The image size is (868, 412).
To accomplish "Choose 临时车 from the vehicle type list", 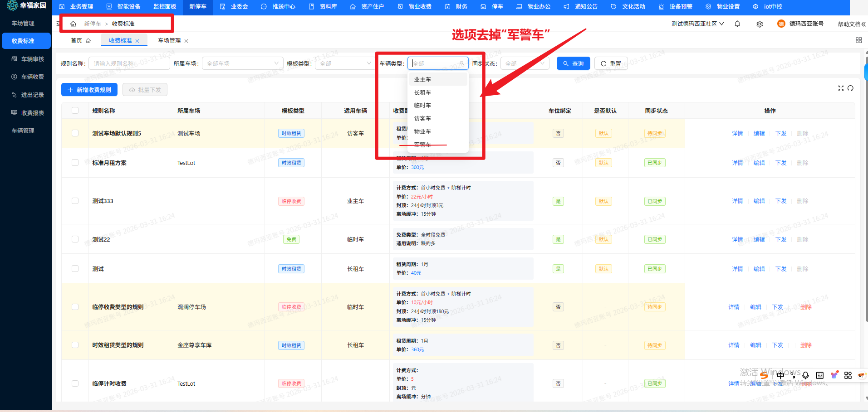I will click(x=422, y=106).
